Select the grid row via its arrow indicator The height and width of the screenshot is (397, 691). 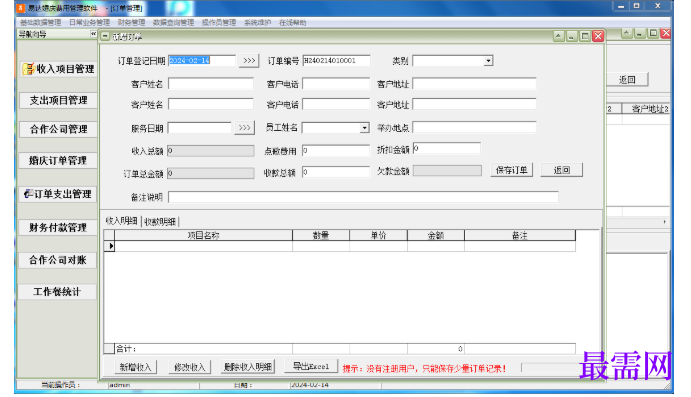point(110,246)
